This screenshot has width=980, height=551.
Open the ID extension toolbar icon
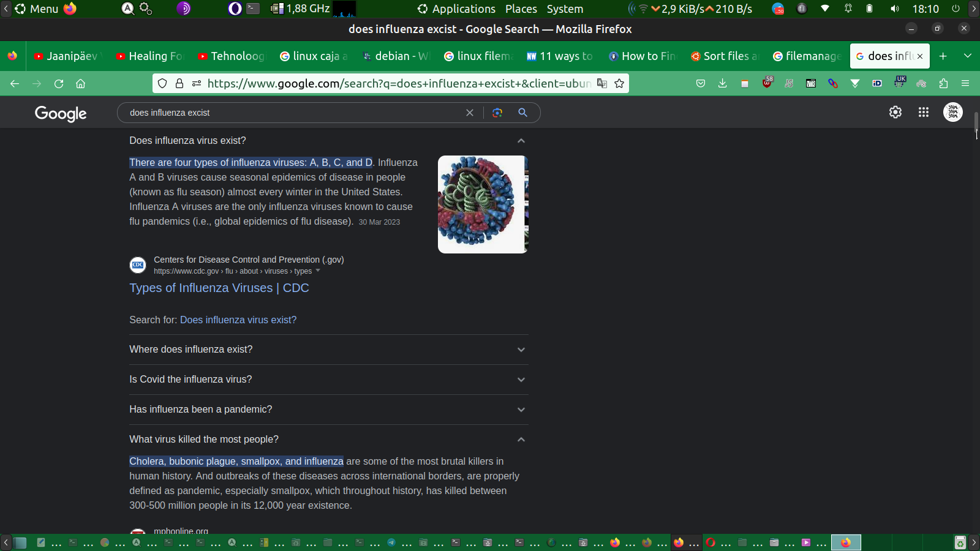click(x=877, y=83)
